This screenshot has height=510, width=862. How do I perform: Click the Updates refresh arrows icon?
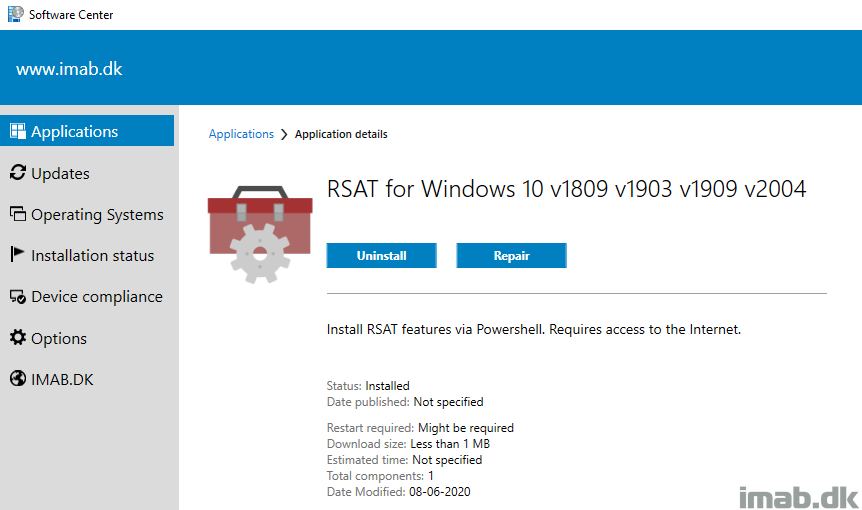(x=18, y=173)
